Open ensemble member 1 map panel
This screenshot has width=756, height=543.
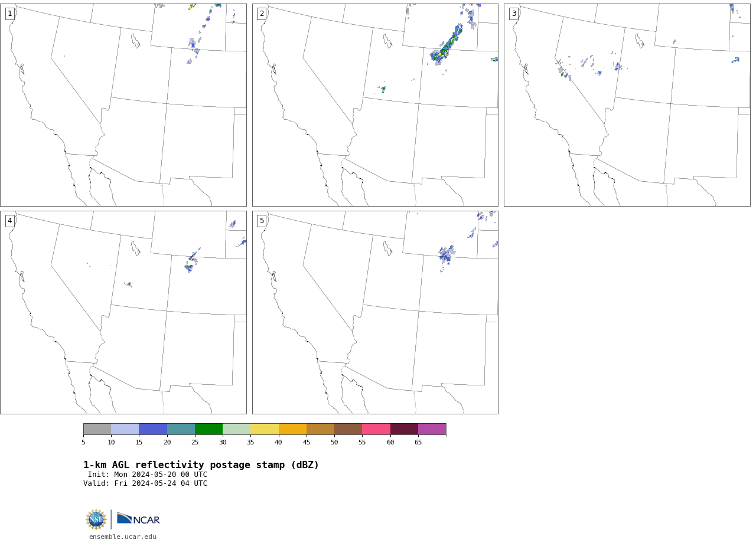coord(123,105)
